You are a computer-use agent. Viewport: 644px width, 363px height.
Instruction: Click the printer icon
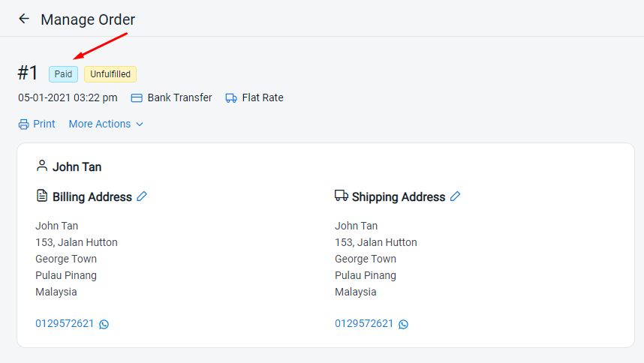pyautogui.click(x=23, y=124)
